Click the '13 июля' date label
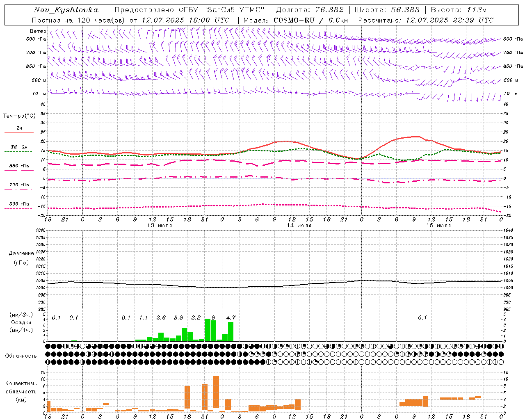Screen dimensions: 525x420 [160, 226]
